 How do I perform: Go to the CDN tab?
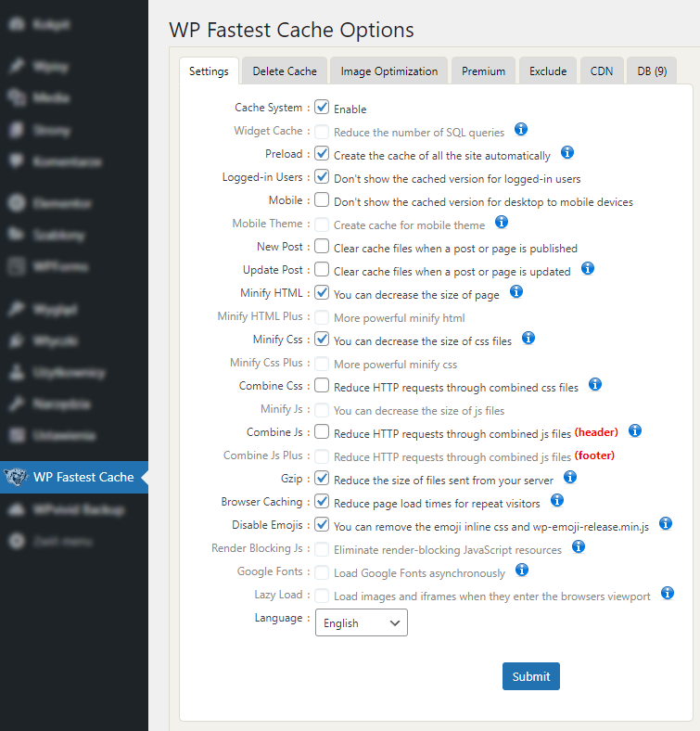(601, 71)
